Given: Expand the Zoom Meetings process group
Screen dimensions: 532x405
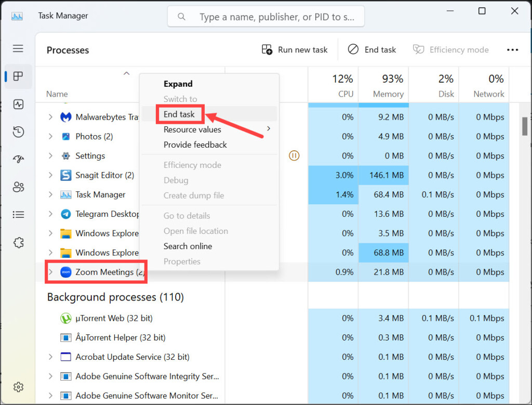Looking at the screenshot, I should pyautogui.click(x=50, y=272).
